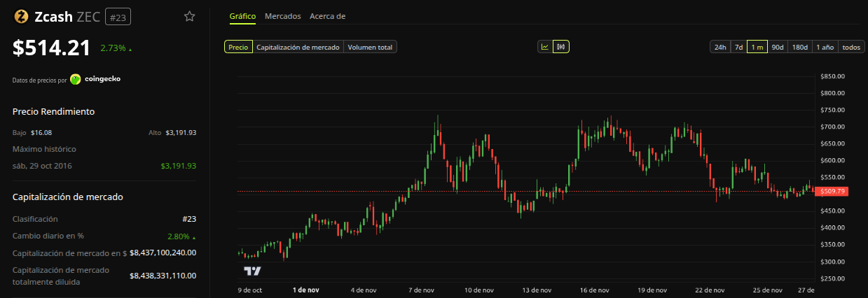The width and height of the screenshot is (868, 298).
Task: Click the $8,438,331,110.00 diluted cap value
Action: [x=163, y=276]
